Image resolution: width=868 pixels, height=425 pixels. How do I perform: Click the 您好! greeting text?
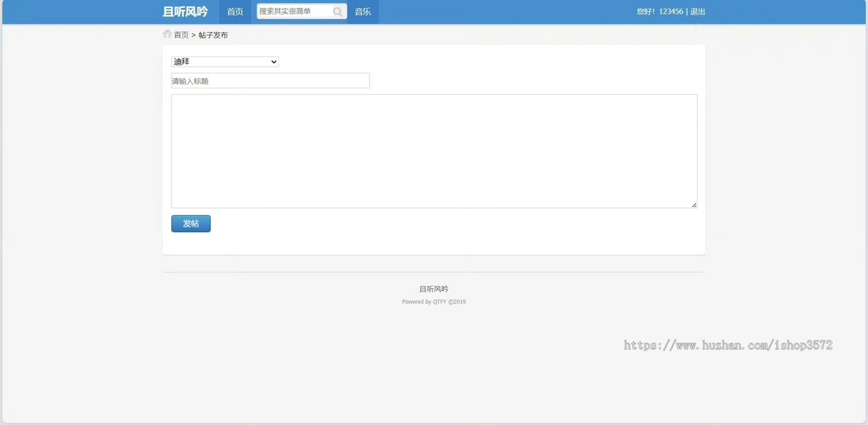pos(646,12)
